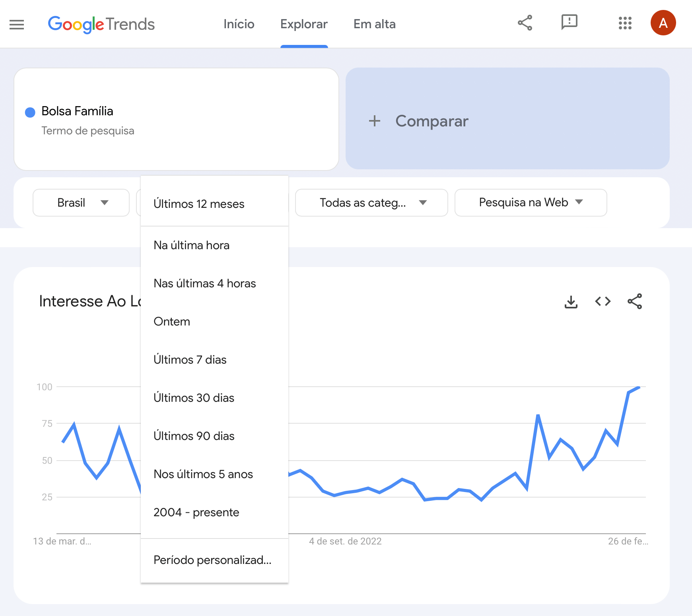Screen dimensions: 692x616
Task: Open the embed code icon
Action: pos(603,301)
